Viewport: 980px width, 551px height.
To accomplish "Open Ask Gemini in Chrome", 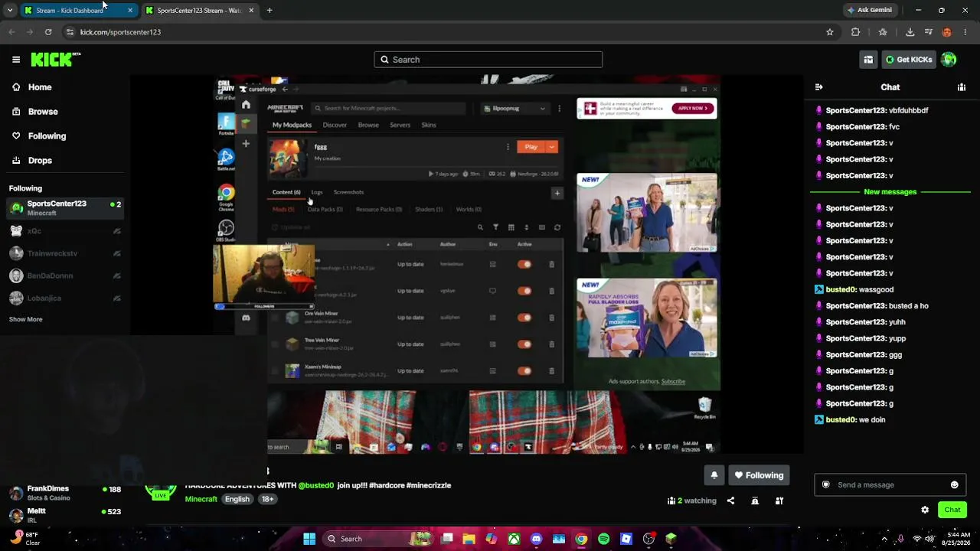I will click(x=869, y=10).
